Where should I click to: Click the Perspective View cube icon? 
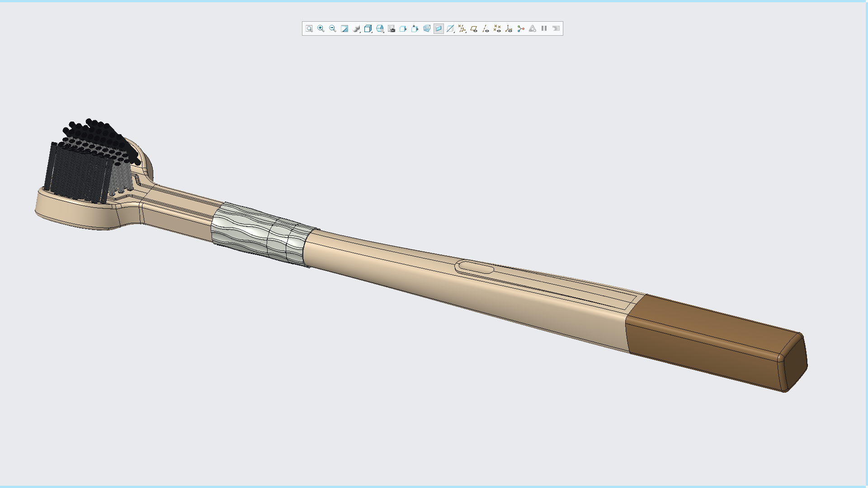[427, 28]
